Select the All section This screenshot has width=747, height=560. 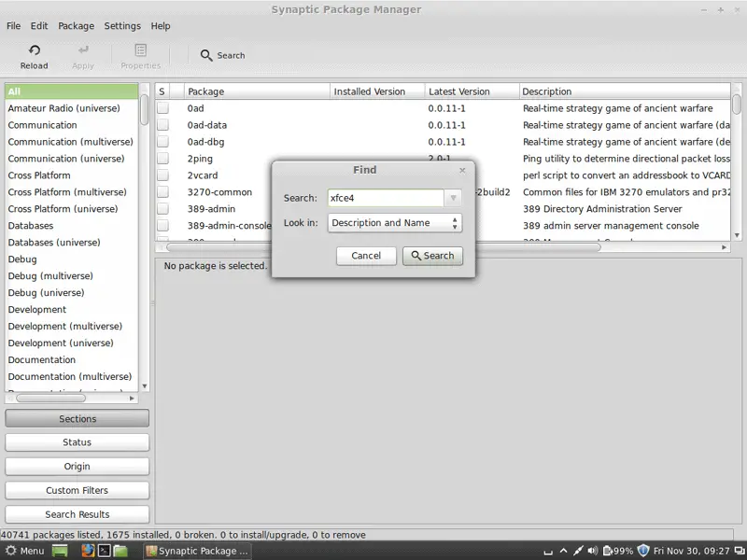(72, 91)
